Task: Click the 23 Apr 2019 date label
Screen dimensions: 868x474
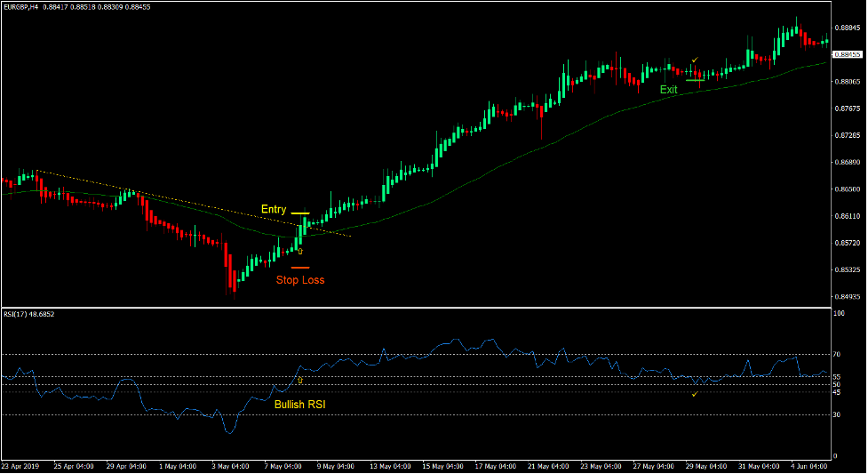Action: pyautogui.click(x=22, y=466)
